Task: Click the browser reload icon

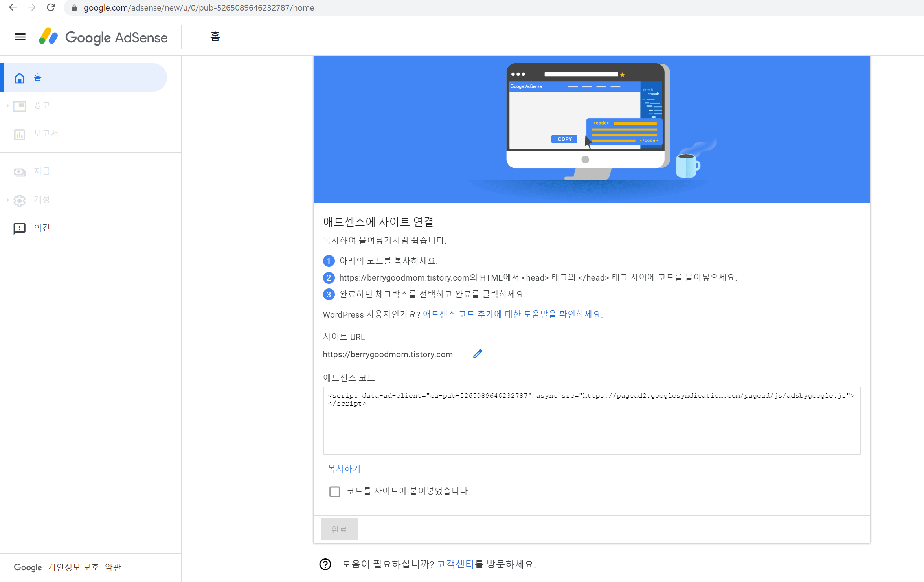Action: point(51,7)
